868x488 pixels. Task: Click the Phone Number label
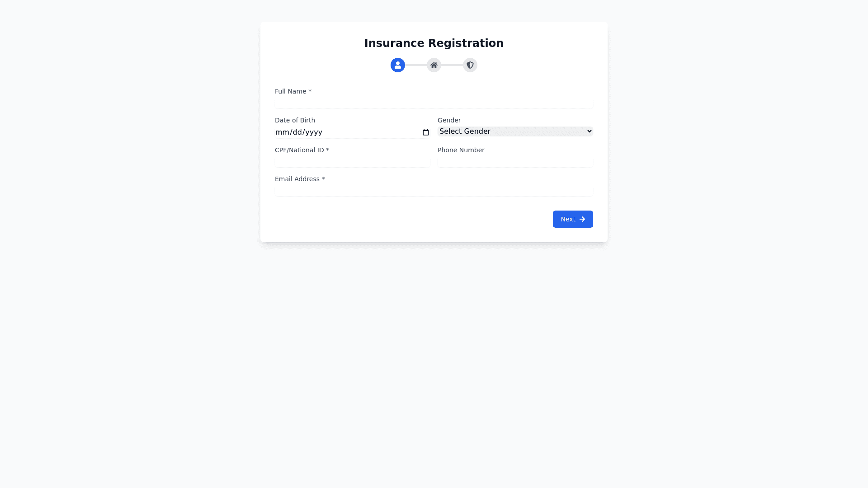pos(461,150)
